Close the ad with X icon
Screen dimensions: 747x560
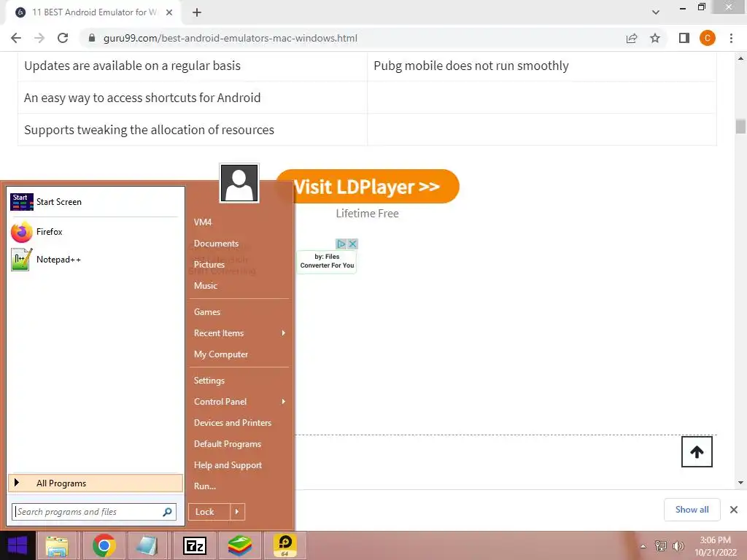coord(352,244)
